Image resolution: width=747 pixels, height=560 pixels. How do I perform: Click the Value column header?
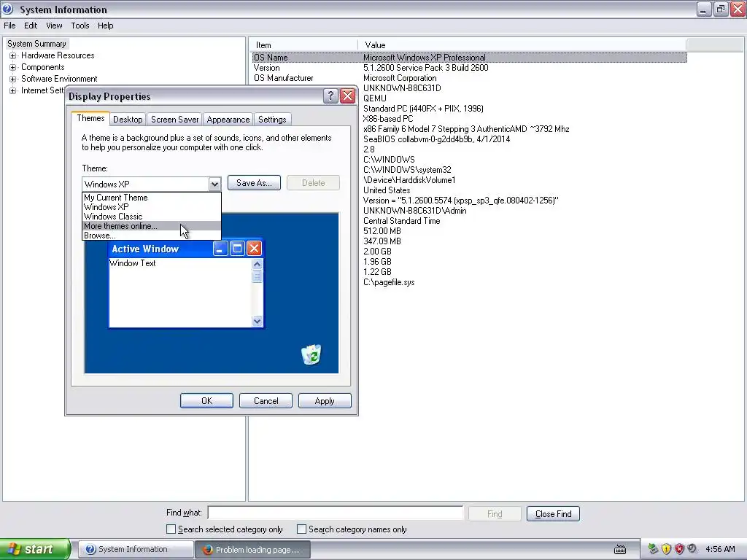(522, 44)
